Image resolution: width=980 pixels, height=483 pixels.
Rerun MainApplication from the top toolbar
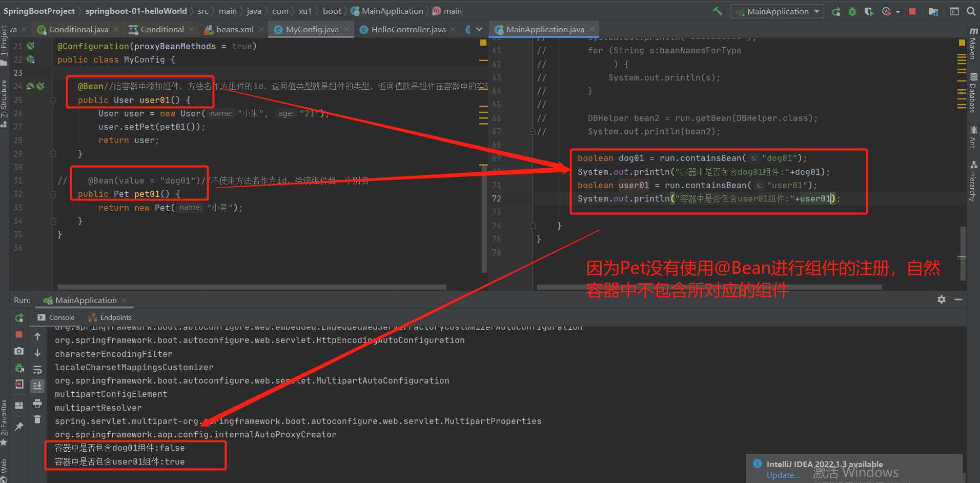coord(836,11)
